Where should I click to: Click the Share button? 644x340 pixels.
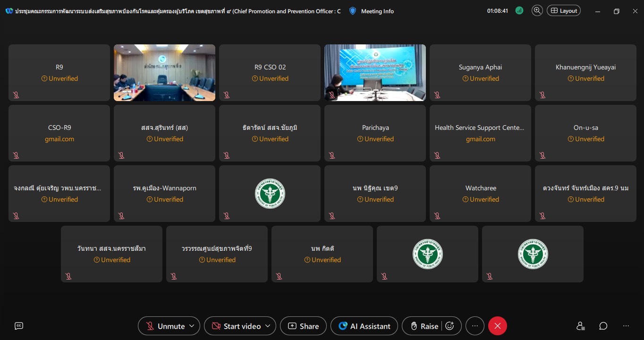[x=303, y=326]
